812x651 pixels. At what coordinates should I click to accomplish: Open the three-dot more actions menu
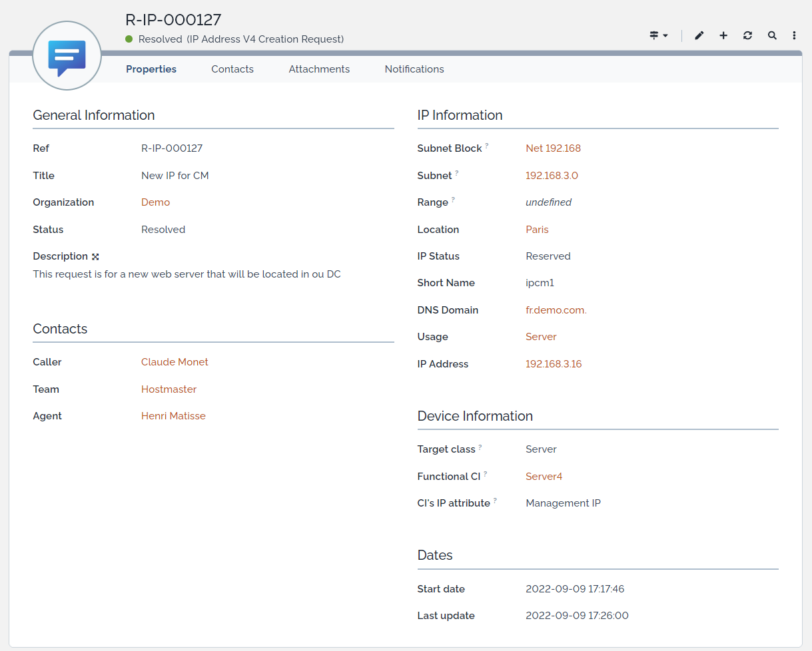(795, 36)
